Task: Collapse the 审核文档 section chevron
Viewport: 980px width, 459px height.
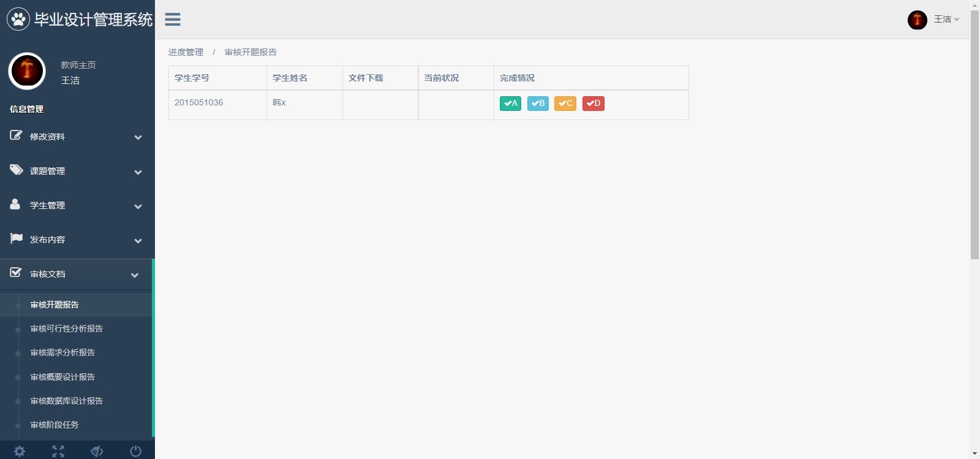Action: click(135, 275)
